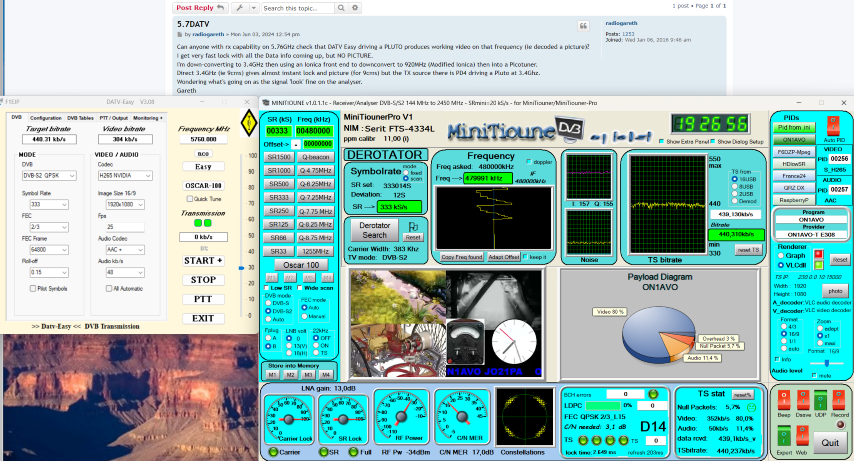Adjust the DATV-Easy vertical power slider
This screenshot has width=854, height=461.
pyautogui.click(x=241, y=268)
